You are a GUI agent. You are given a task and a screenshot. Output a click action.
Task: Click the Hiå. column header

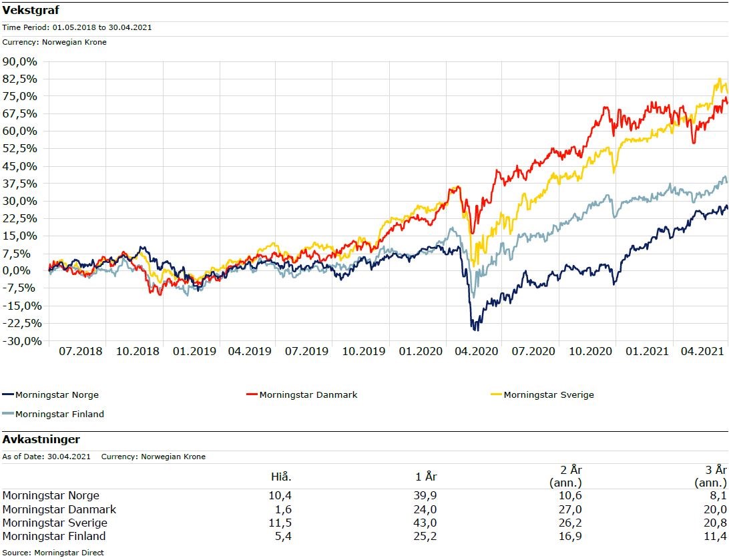(x=281, y=477)
